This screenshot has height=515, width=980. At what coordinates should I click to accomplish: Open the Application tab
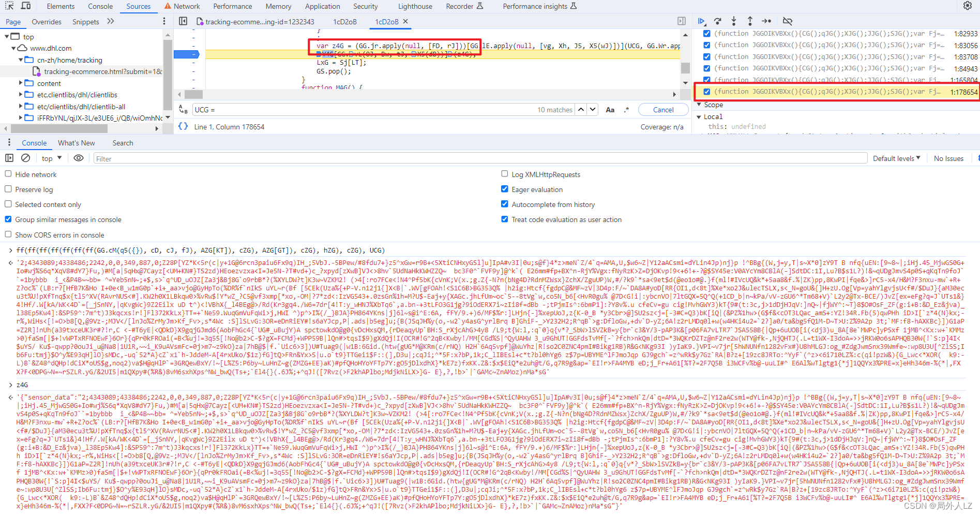coord(323,6)
